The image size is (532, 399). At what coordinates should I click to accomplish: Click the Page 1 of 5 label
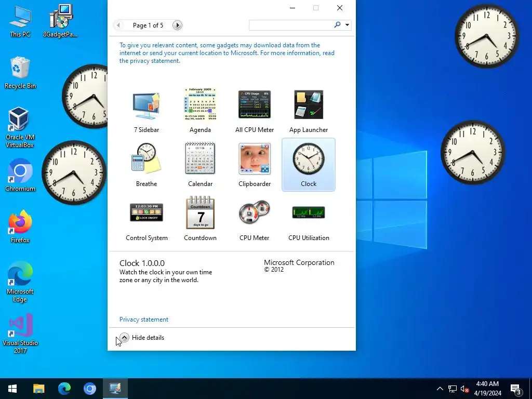pyautogui.click(x=148, y=25)
